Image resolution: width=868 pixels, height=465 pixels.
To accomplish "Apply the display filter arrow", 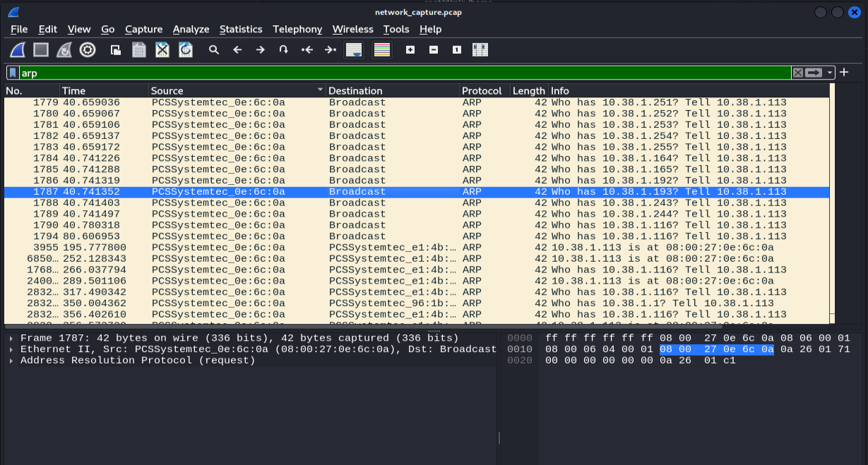I will (x=814, y=73).
